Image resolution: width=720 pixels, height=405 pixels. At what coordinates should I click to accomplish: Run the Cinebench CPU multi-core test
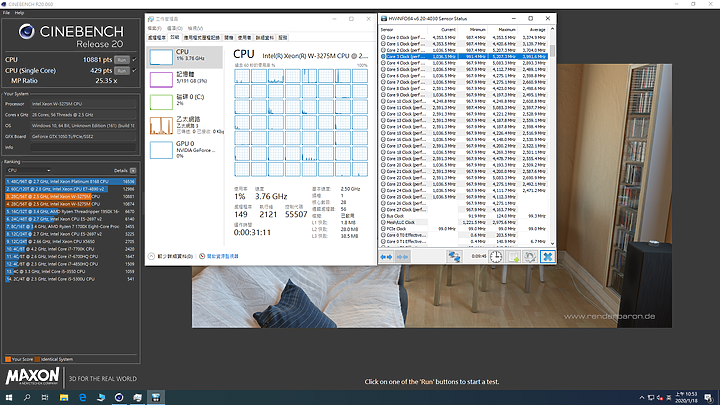(x=122, y=60)
